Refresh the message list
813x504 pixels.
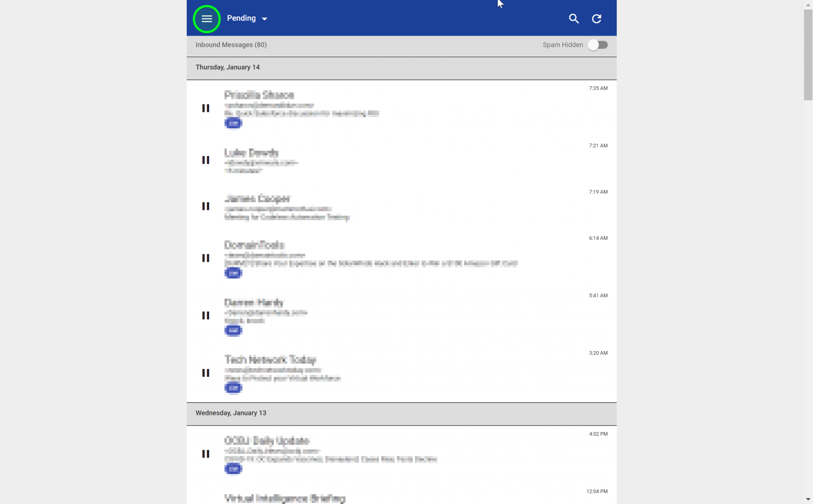(x=597, y=19)
